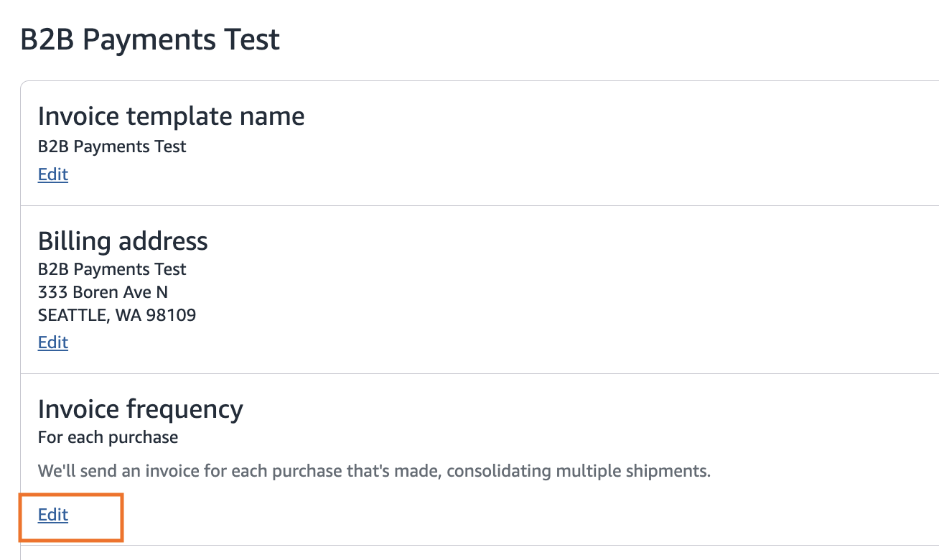Select the B2B Payments Test page title
Viewport: 939px width, 560px height.
[150, 39]
